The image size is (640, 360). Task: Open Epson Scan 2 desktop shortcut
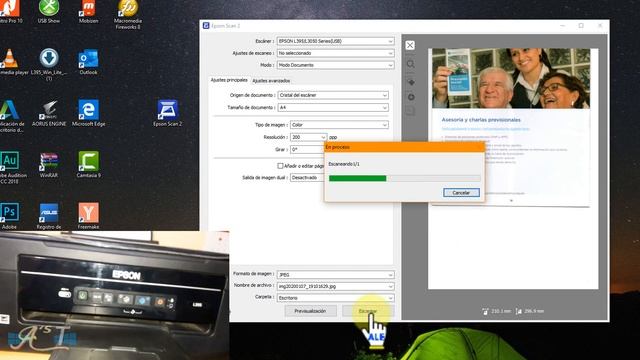pyautogui.click(x=167, y=113)
